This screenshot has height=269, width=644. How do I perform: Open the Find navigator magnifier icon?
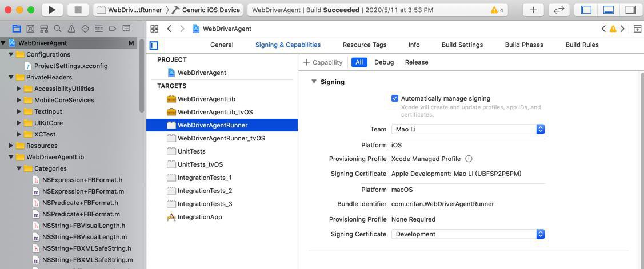coord(58,29)
